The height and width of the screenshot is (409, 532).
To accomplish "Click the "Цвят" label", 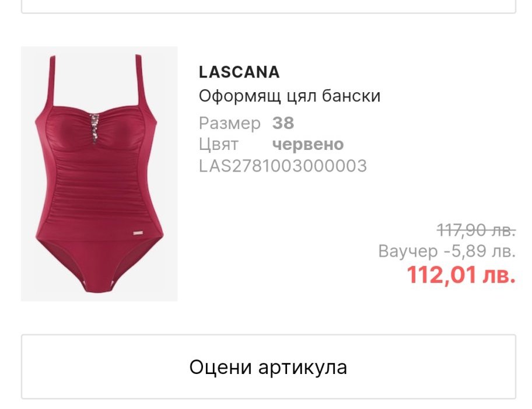I will point(219,145).
